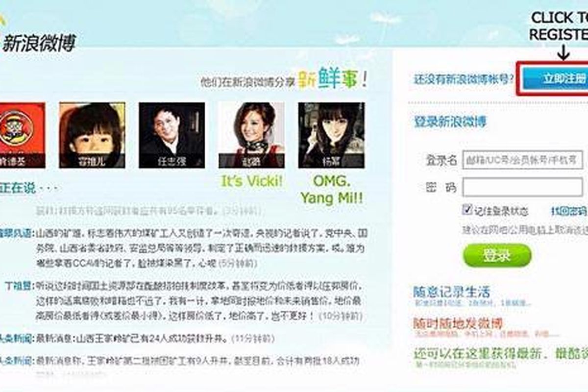This screenshot has height=392, width=588.
Task: Open the 找回密码 forgot password link
Action: (x=569, y=211)
